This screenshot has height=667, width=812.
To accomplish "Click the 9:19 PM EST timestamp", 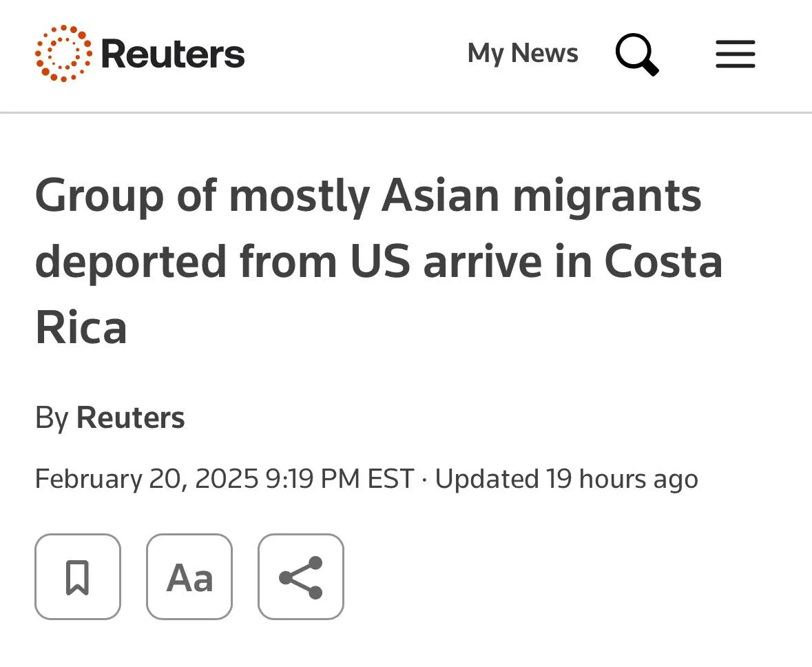I will pyautogui.click(x=340, y=478).
